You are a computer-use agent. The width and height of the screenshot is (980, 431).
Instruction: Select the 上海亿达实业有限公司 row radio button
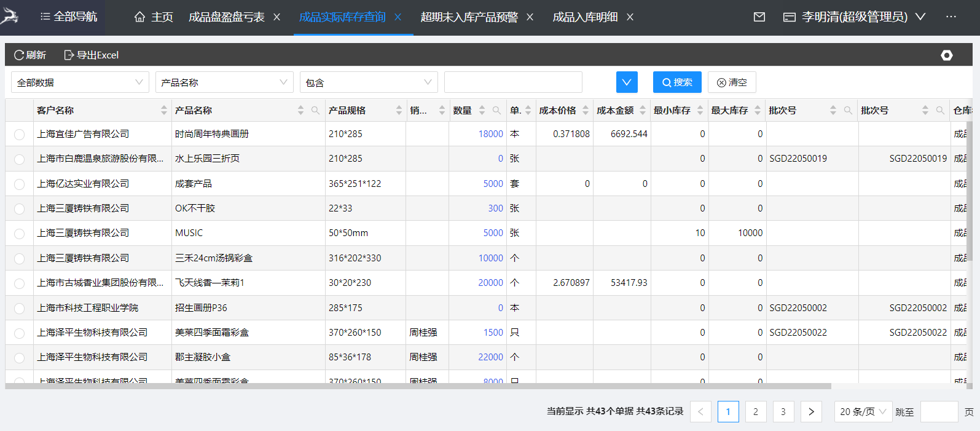coord(20,184)
